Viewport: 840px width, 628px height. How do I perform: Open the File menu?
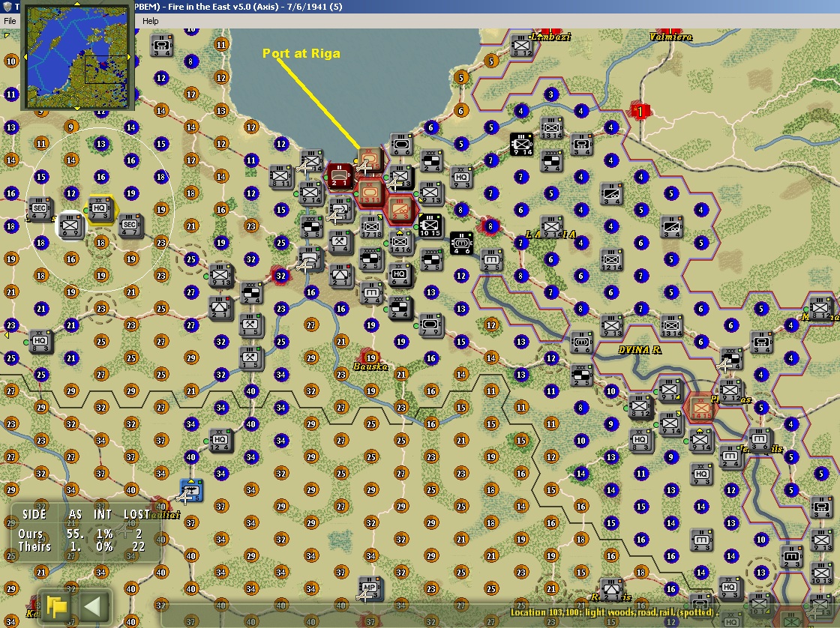point(10,21)
